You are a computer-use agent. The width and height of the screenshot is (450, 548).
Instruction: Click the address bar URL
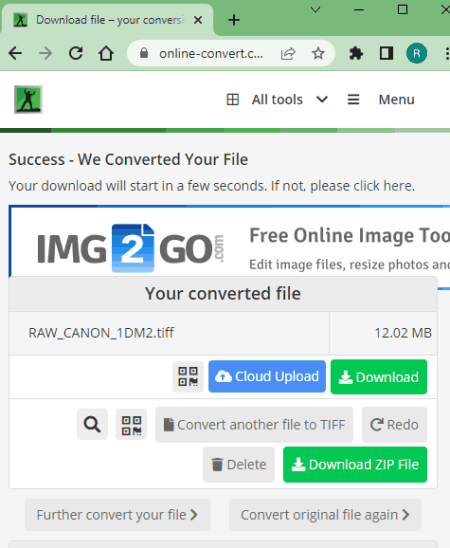pos(211,53)
